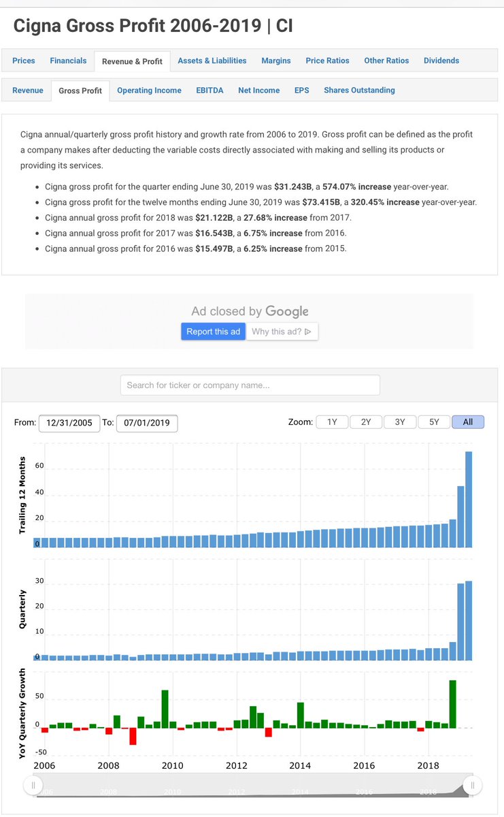504x817 pixels.
Task: Click the YoY Quarterly Growth axis label
Action: point(22,713)
